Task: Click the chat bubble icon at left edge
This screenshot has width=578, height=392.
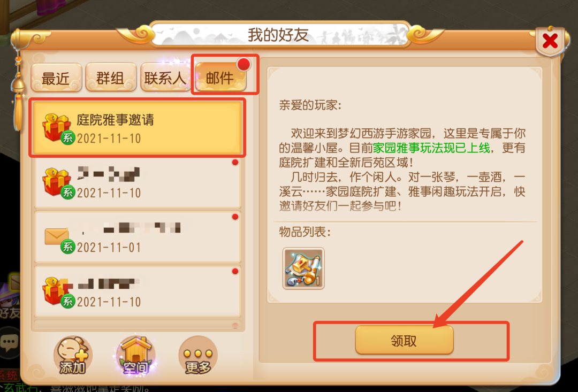Action: pyautogui.click(x=9, y=343)
